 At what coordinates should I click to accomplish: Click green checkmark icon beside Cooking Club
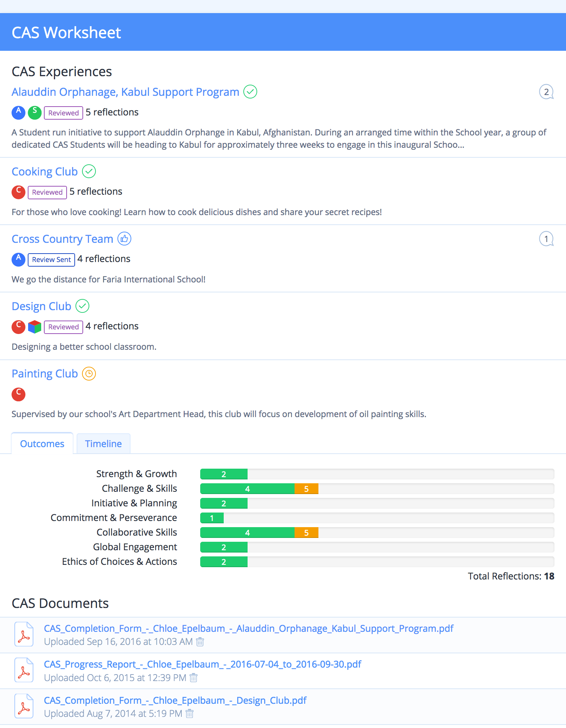[x=89, y=171]
